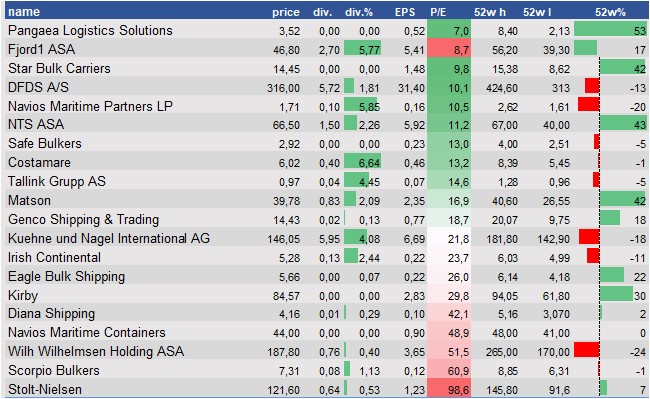This screenshot has height=399, width=650.
Task: Click Wilh Wilhelmsen red 52w% bar
Action: pos(587,350)
